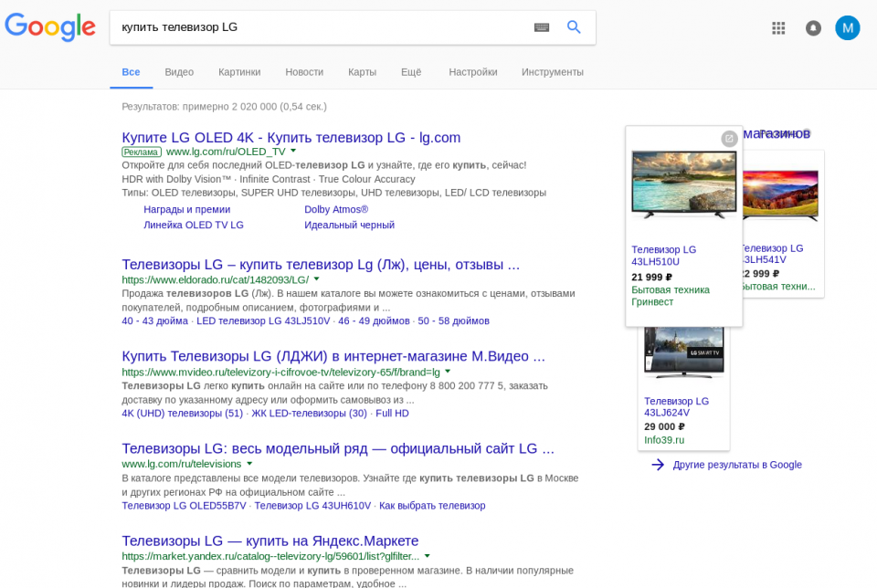Open the Full HD link
The image size is (877, 588).
pyautogui.click(x=392, y=413)
